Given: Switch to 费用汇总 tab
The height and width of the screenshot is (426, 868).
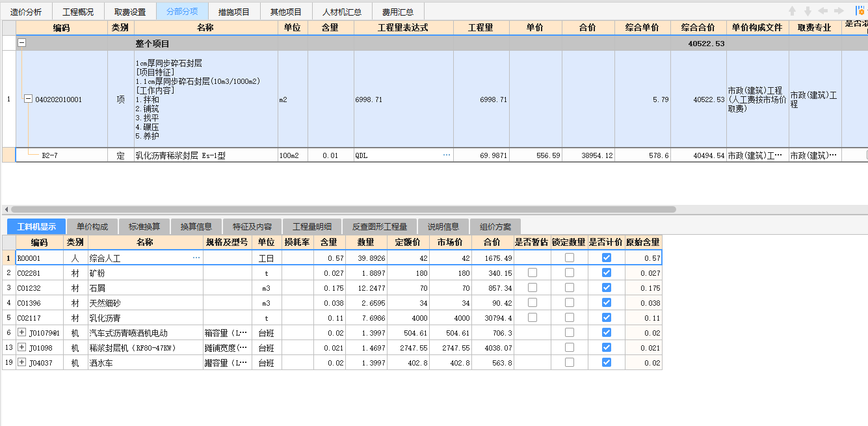Looking at the screenshot, I should (398, 12).
